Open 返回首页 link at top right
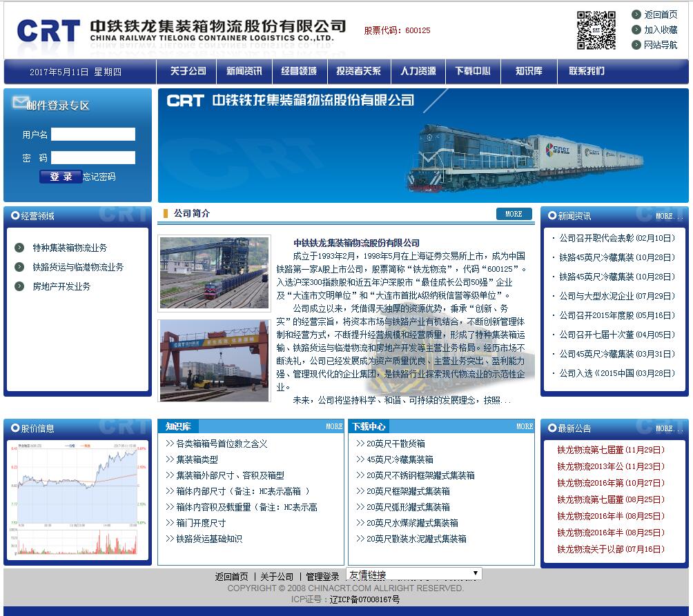 661,14
